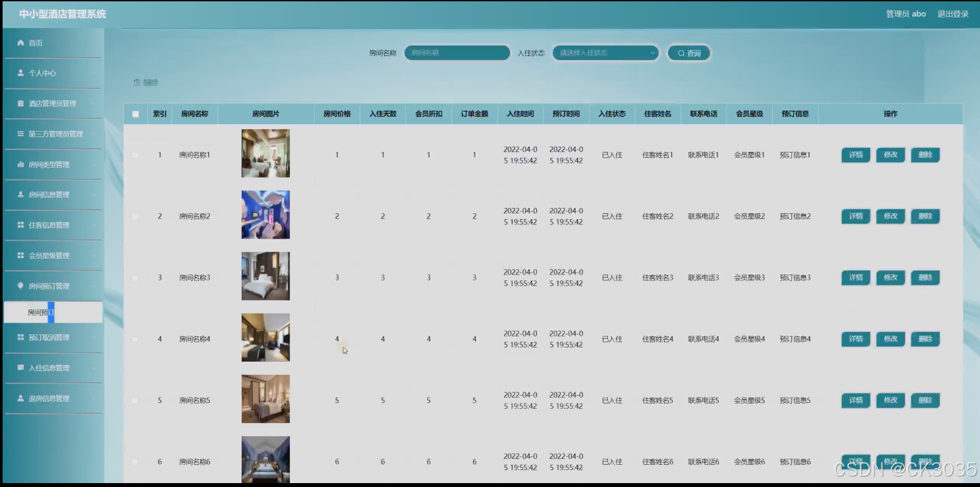
Task: Click the chat icon beside 入住信息管理
Action: pos(21,368)
